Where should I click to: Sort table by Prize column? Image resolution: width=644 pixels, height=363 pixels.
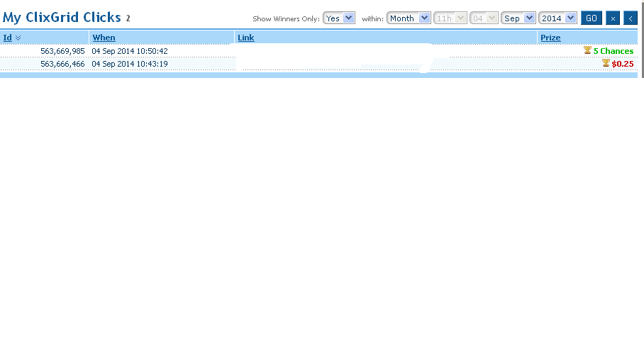coord(550,38)
